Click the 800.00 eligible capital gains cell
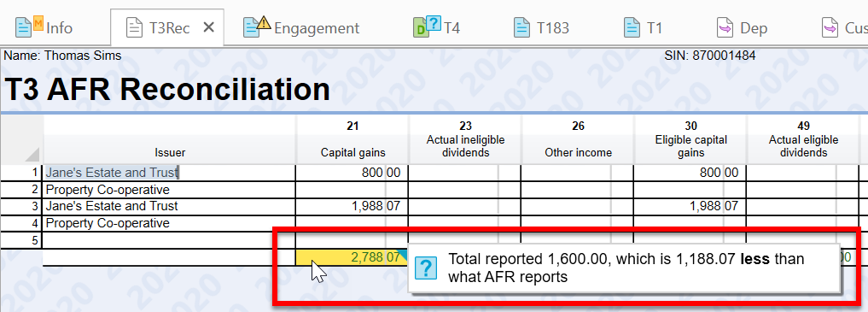 pyautogui.click(x=690, y=173)
